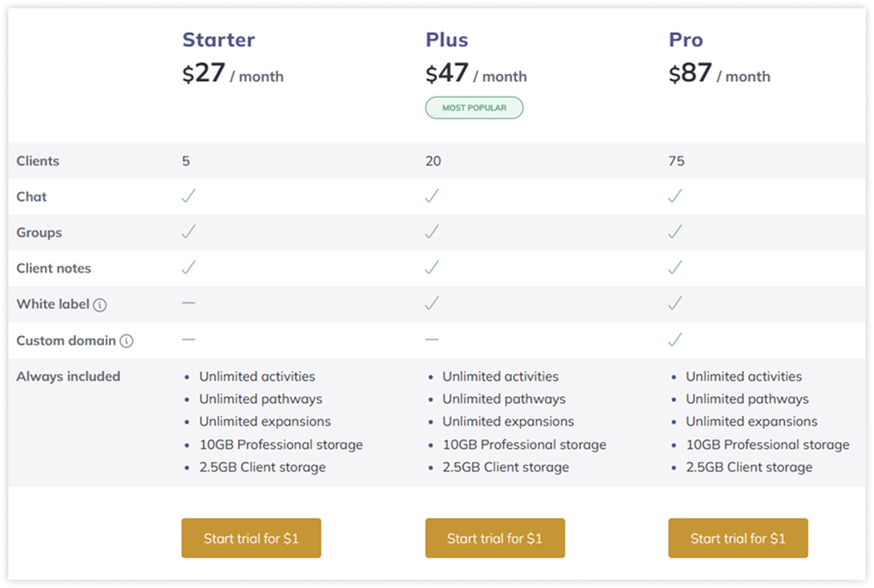Click the White label info icon
The width and height of the screenshot is (874, 588).
click(100, 304)
